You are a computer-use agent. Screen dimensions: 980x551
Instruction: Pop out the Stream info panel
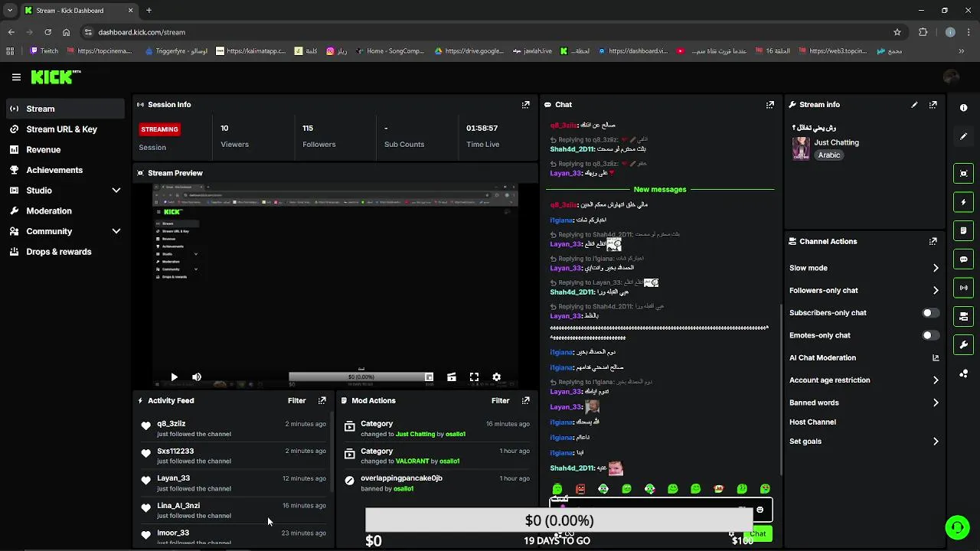coord(933,105)
